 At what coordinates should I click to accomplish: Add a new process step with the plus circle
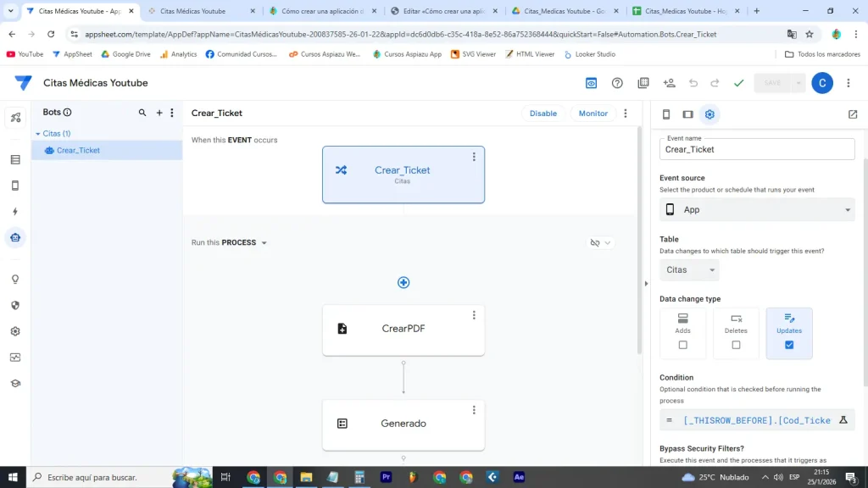tap(403, 282)
